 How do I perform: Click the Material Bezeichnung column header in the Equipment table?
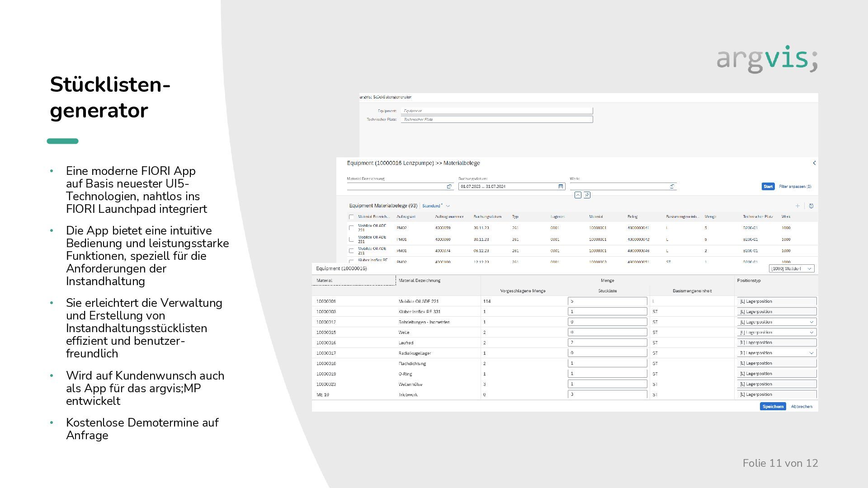pyautogui.click(x=420, y=281)
